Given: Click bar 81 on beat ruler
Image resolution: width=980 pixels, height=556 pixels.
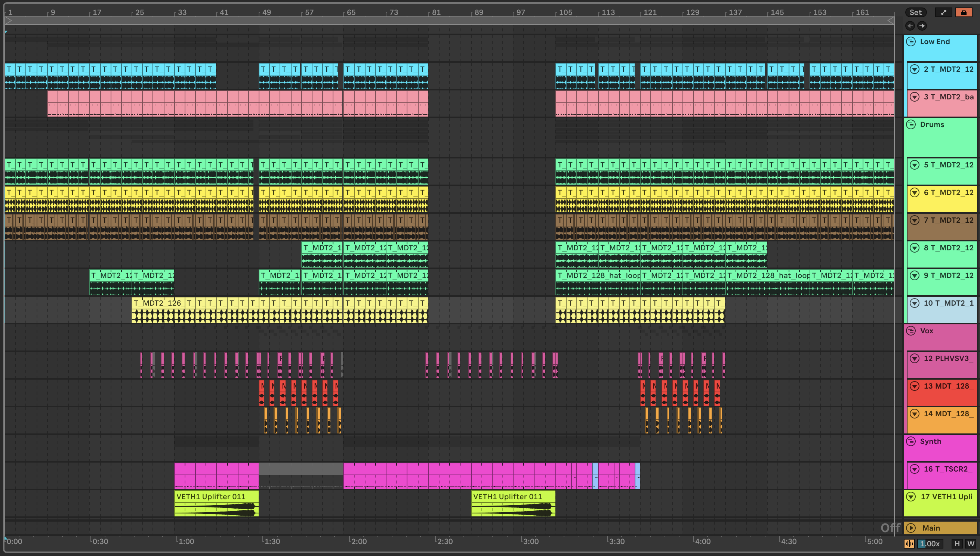Looking at the screenshot, I should coord(435,12).
